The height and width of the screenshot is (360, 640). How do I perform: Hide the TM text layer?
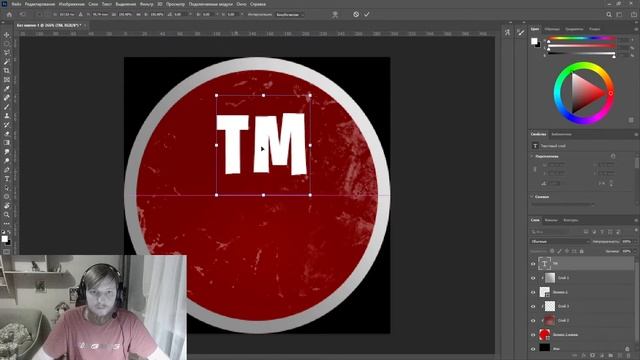(533, 264)
